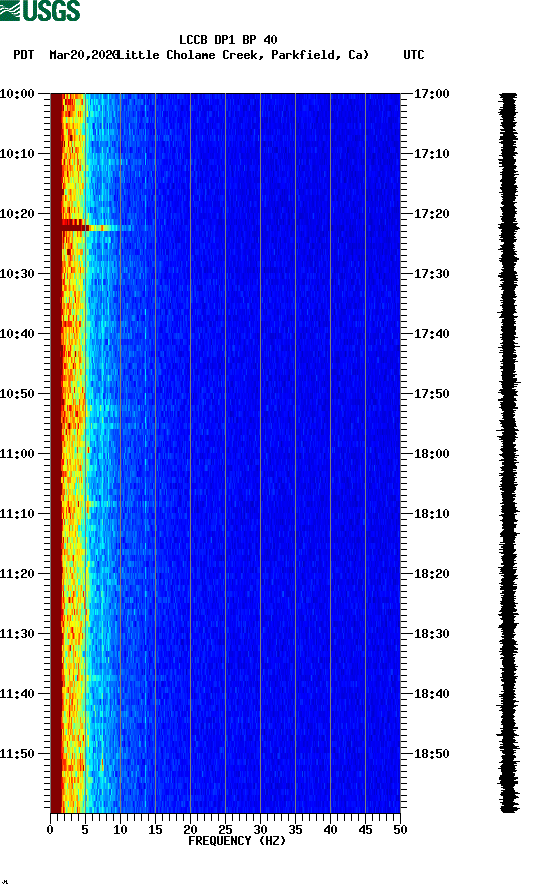Click the USGS logo
552x893 pixels.
[40, 10]
